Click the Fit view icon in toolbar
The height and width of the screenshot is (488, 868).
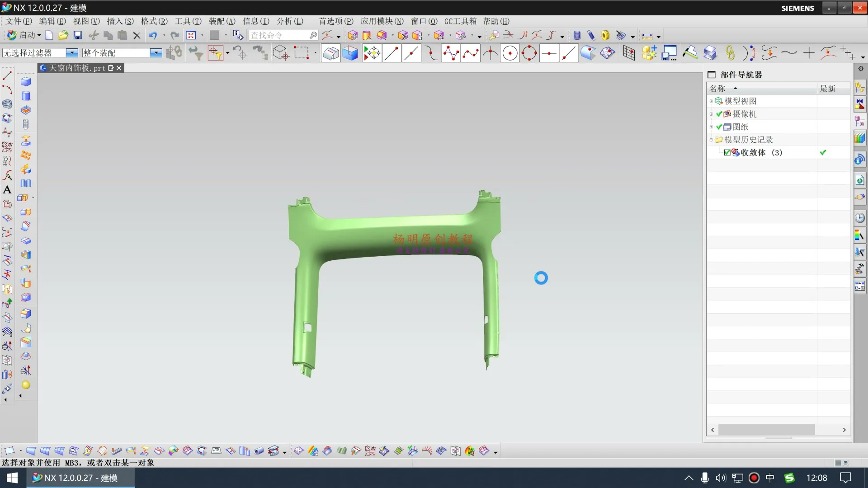tap(191, 35)
